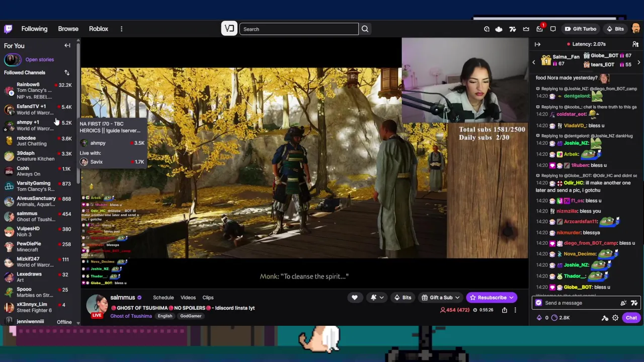This screenshot has width=644, height=362.
Task: Open the Following tab
Action: pos(34,29)
